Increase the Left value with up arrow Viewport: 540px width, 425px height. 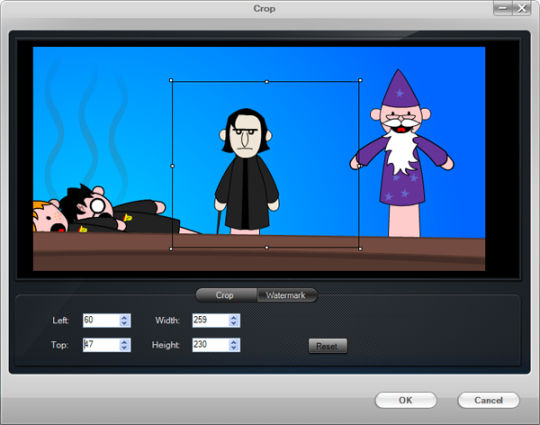[124, 317]
